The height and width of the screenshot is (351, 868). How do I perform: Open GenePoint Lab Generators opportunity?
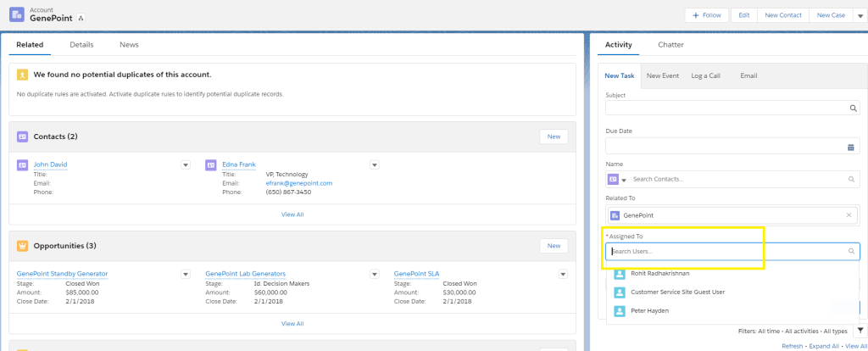tap(245, 274)
